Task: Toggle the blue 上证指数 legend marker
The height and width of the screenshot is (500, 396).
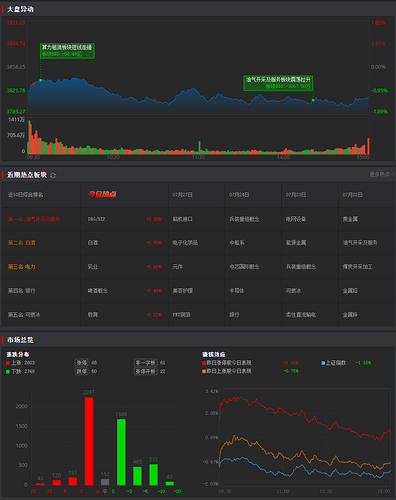Action: tap(323, 363)
